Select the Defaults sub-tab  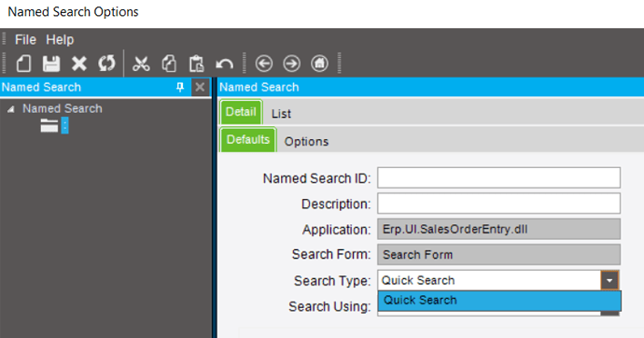point(248,140)
